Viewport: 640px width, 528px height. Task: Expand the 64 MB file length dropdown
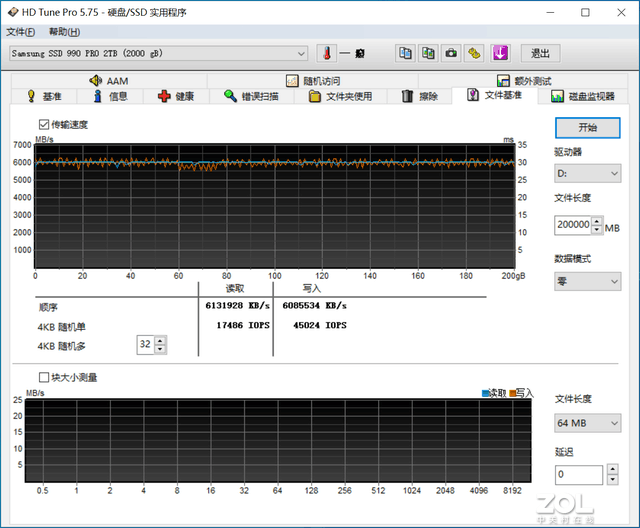(x=588, y=423)
